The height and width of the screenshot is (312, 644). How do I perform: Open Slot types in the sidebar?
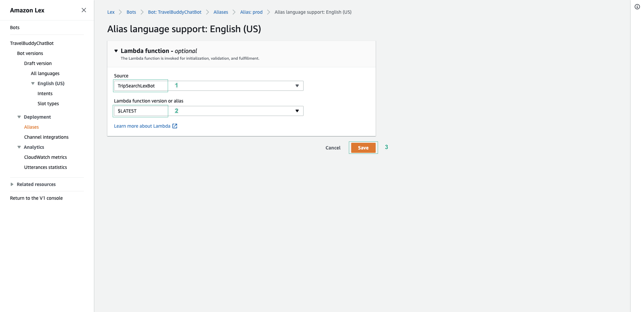pos(48,104)
